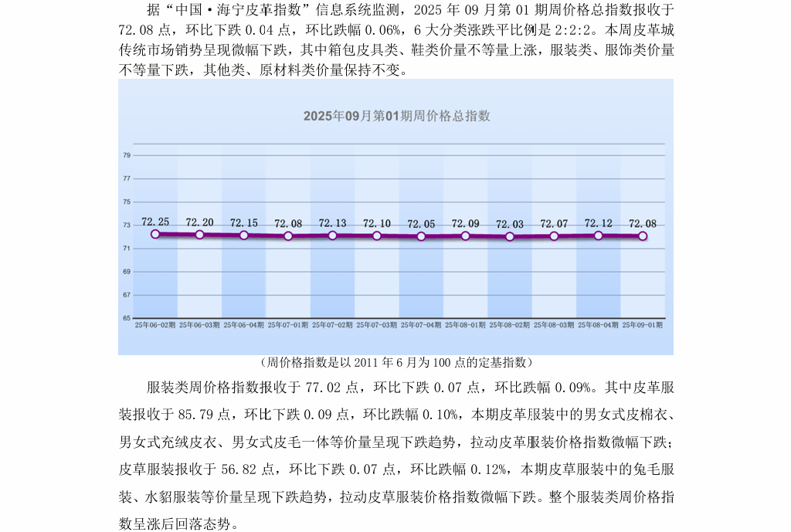Click the 72.07 value label on the chart

554,224
